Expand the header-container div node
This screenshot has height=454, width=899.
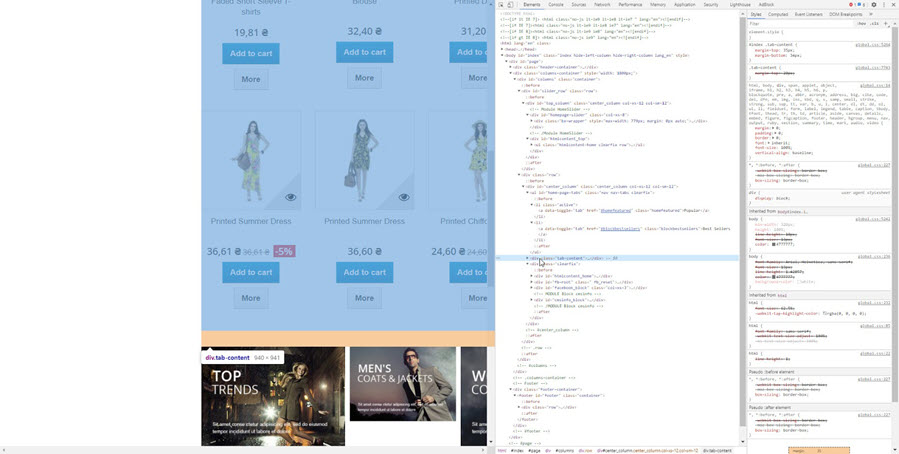click(511, 67)
